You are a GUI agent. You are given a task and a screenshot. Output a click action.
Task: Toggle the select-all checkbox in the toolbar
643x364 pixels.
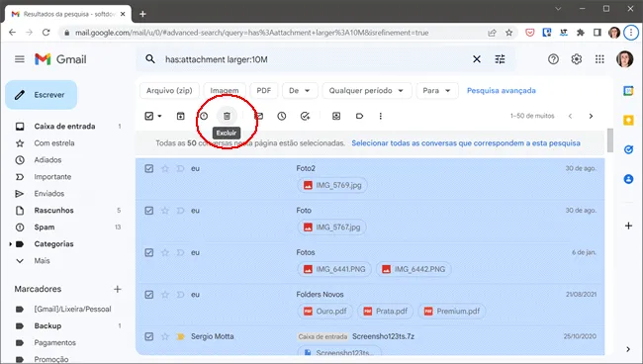coord(148,116)
